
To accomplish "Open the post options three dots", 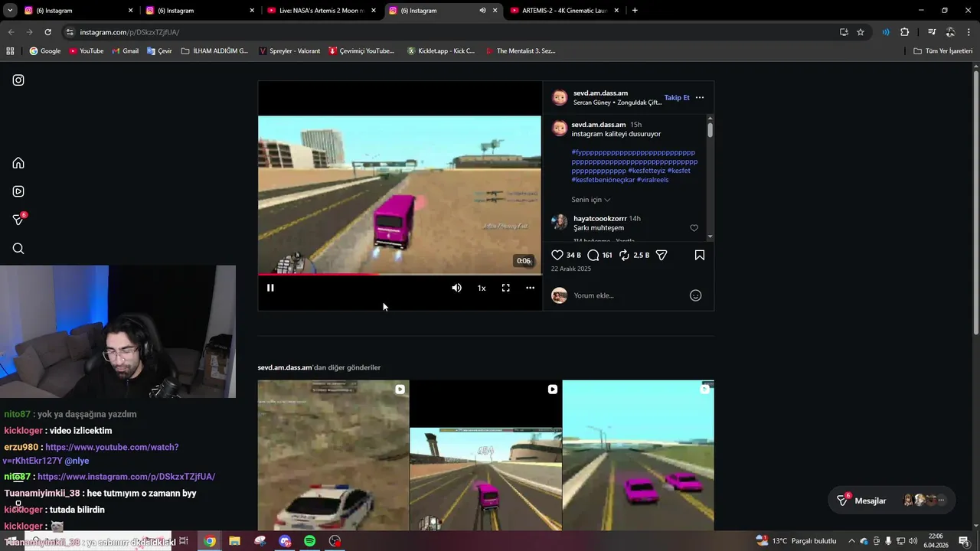I will (x=700, y=98).
